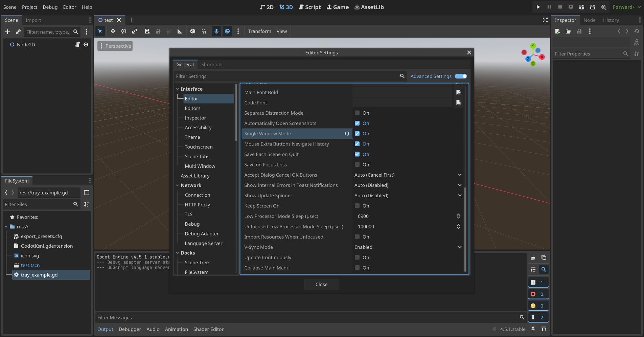Click the Run Project play button
This screenshot has height=337, width=644.
(538, 7)
